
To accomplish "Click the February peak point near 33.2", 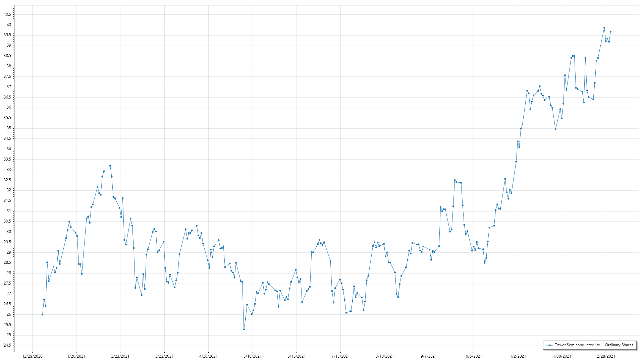I will [x=110, y=166].
